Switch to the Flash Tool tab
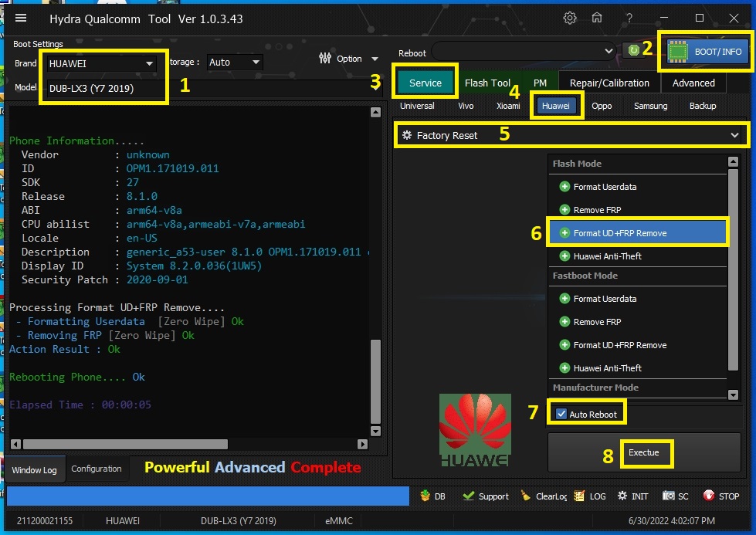This screenshot has width=756, height=535. [x=487, y=83]
